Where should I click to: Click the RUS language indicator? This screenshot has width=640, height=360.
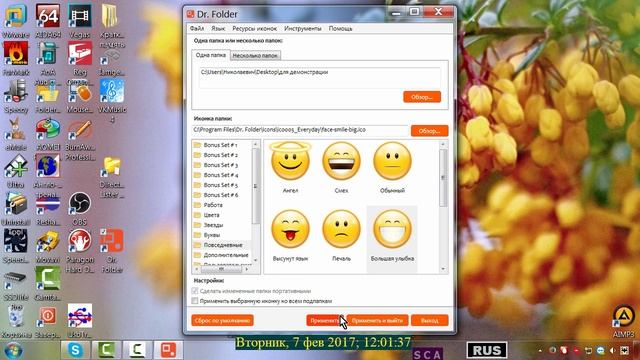[487, 350]
